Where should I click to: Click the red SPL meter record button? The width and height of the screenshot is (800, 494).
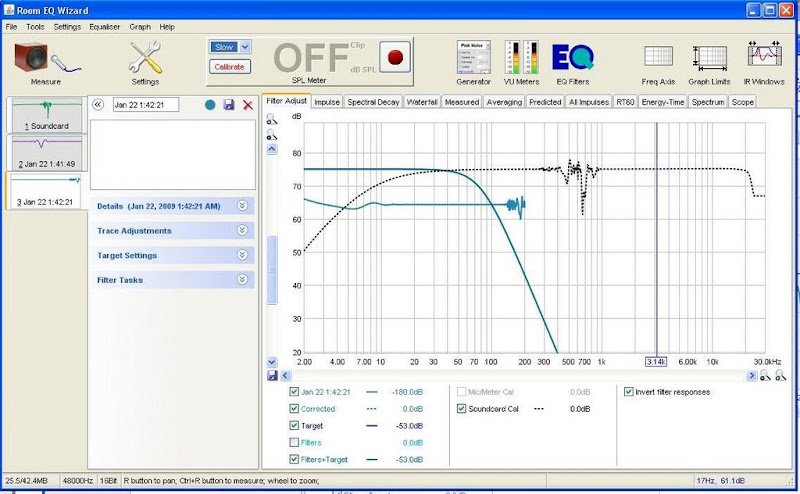[393, 57]
